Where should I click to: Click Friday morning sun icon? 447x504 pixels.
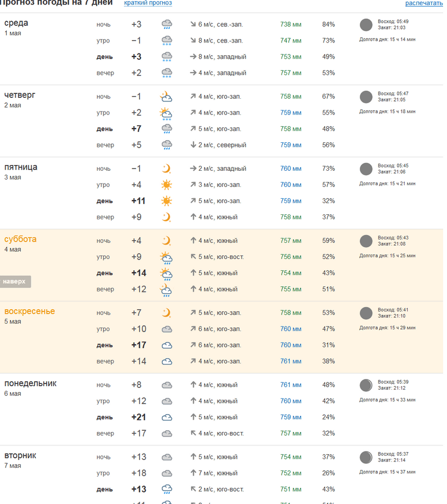(x=166, y=185)
